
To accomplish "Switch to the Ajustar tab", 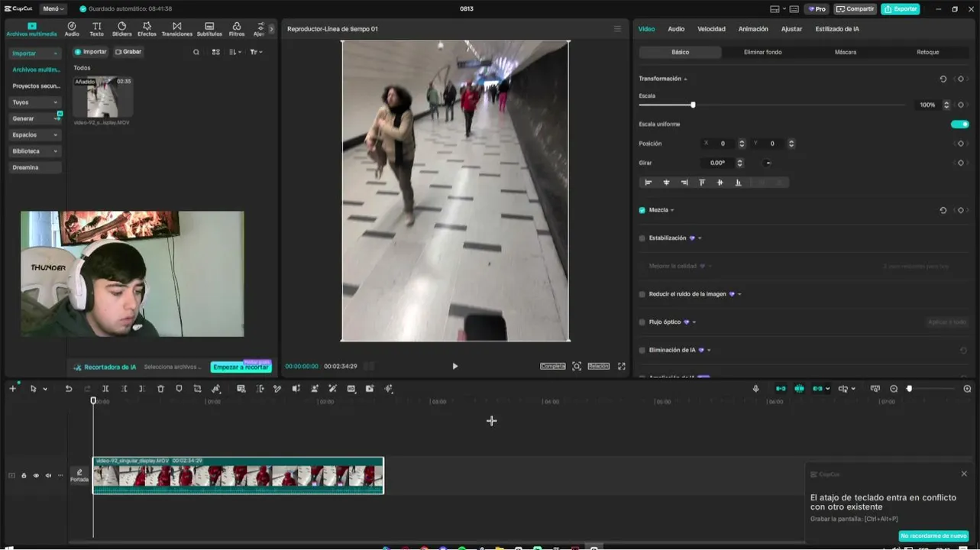I will pos(791,29).
